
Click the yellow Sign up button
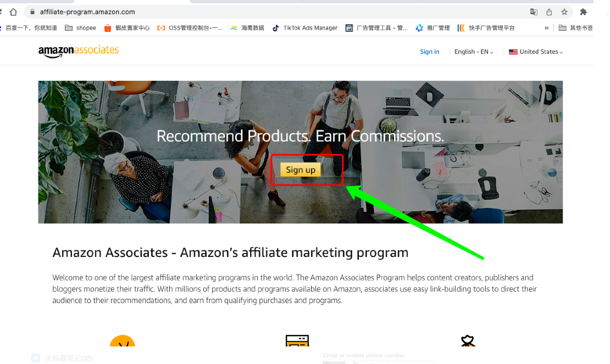pyautogui.click(x=301, y=170)
